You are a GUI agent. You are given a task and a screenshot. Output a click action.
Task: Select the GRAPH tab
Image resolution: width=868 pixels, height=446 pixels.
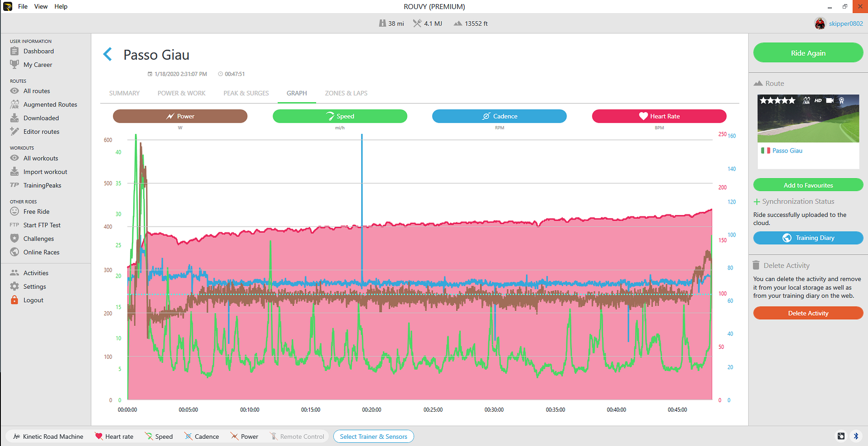pyautogui.click(x=297, y=93)
